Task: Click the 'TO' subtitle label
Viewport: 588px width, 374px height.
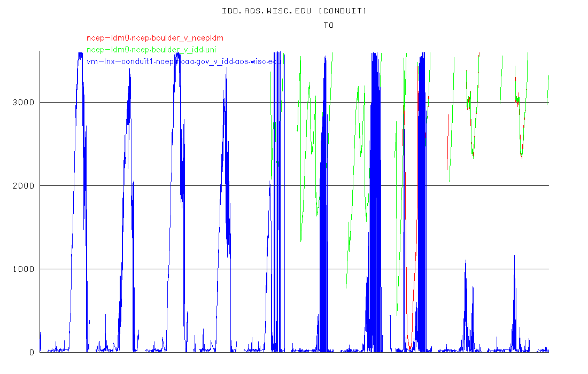Action: pyautogui.click(x=328, y=25)
